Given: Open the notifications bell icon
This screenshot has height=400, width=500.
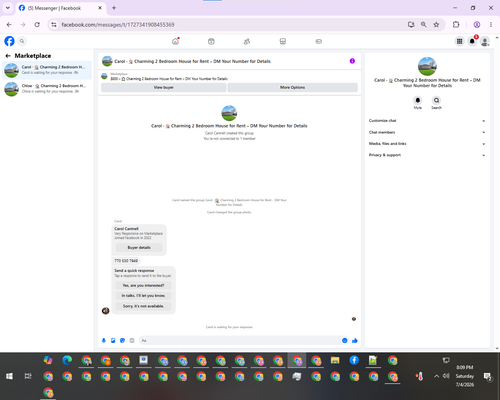Looking at the screenshot, I should click(x=472, y=41).
